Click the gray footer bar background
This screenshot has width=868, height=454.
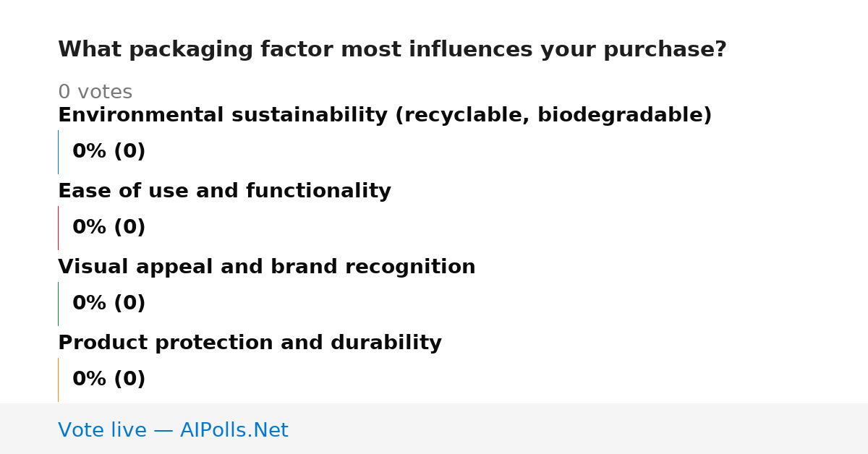pyautogui.click(x=579, y=429)
